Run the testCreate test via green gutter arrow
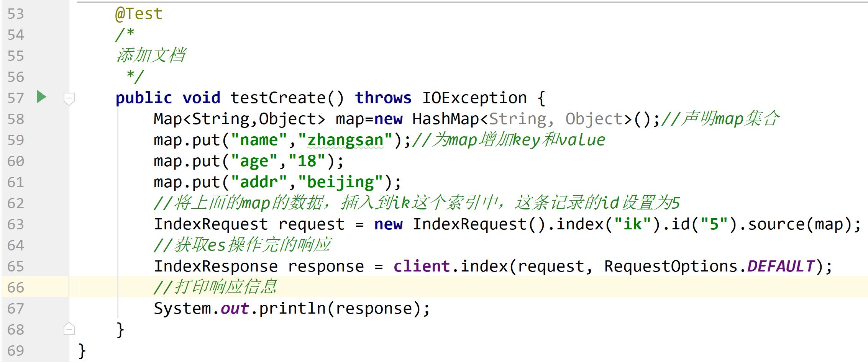 click(x=41, y=96)
